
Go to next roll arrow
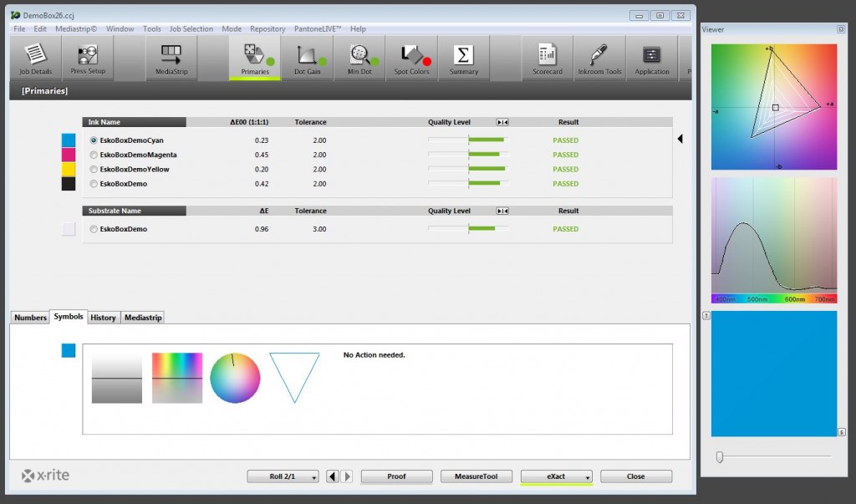coord(347,476)
